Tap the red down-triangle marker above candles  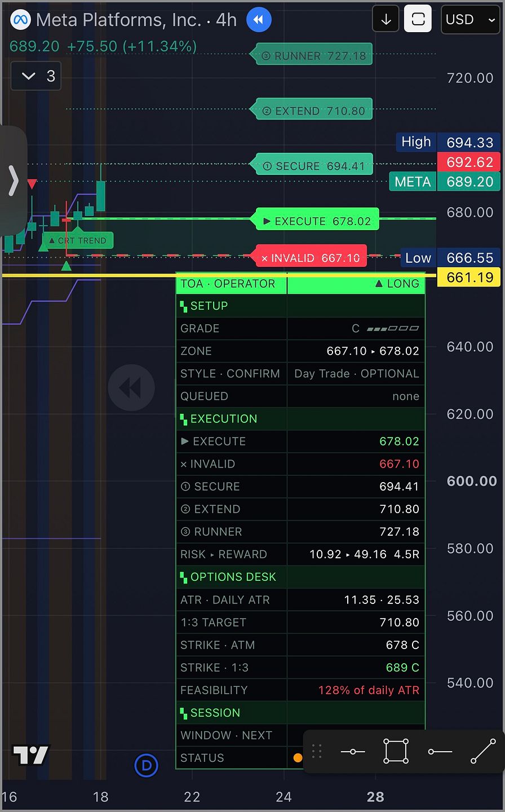point(32,184)
